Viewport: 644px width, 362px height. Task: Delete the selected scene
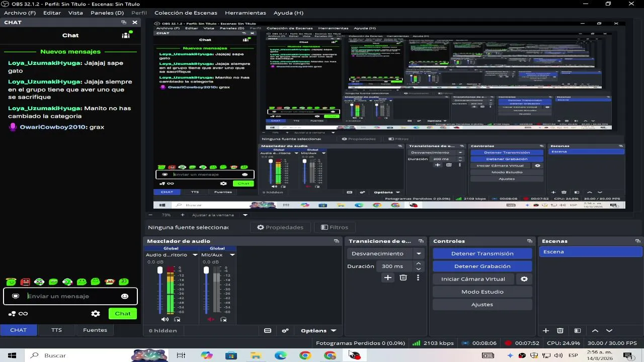(560, 330)
